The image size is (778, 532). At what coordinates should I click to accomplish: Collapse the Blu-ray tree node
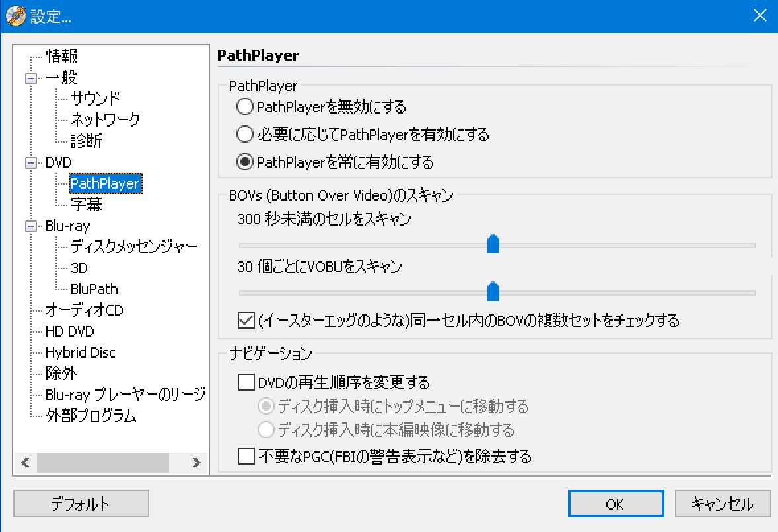point(31,226)
